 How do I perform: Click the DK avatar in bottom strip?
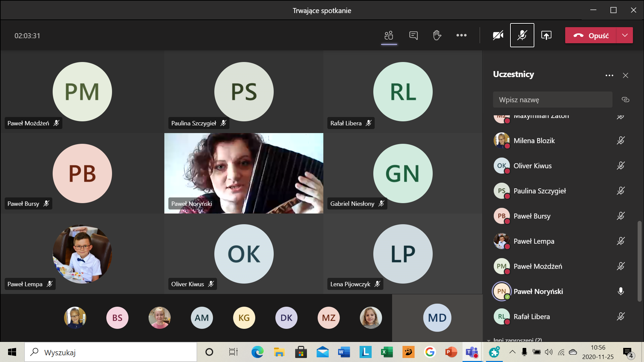pos(286,318)
